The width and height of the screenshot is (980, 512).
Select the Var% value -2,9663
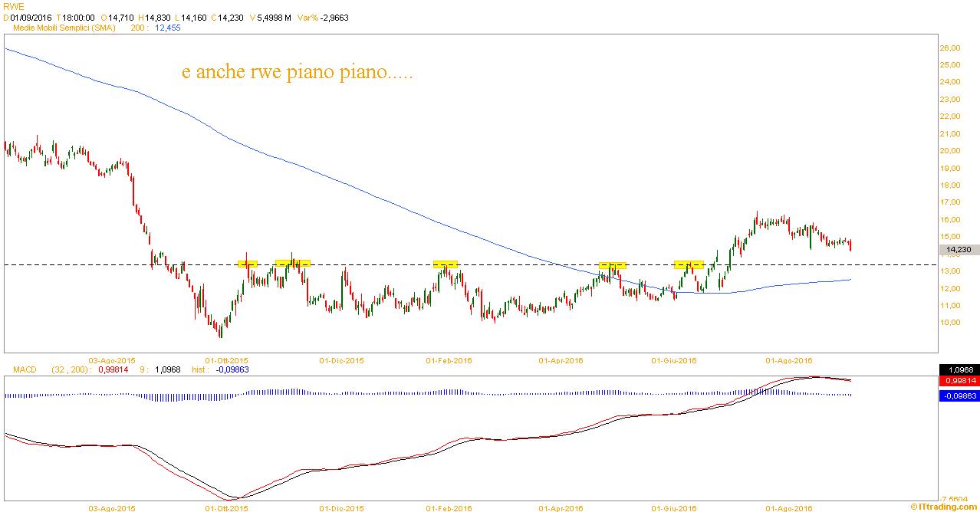(333, 17)
